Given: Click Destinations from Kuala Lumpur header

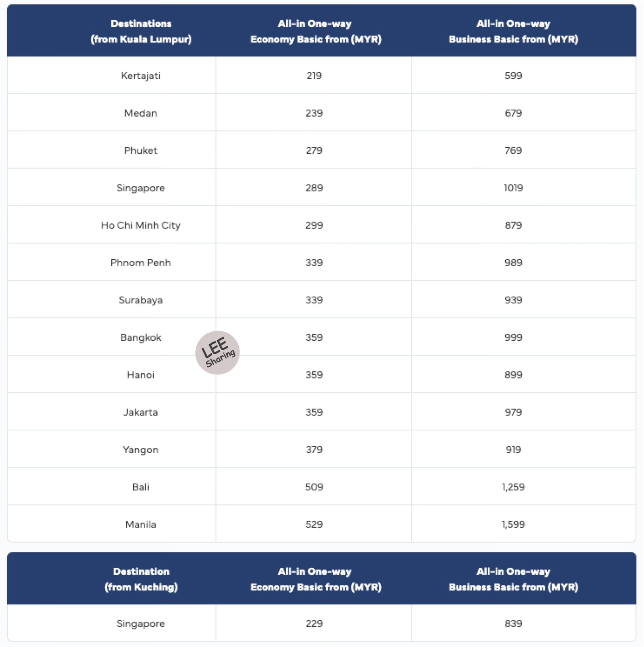Looking at the screenshot, I should 141,31.
